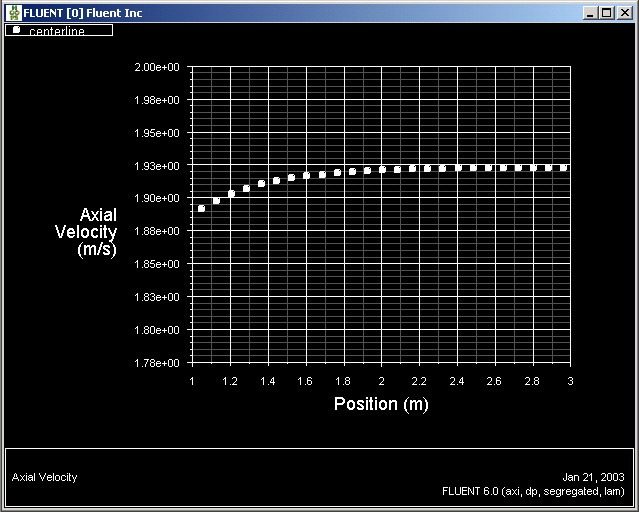Select the centerline legend label
This screenshot has height=512, width=639.
point(57,31)
